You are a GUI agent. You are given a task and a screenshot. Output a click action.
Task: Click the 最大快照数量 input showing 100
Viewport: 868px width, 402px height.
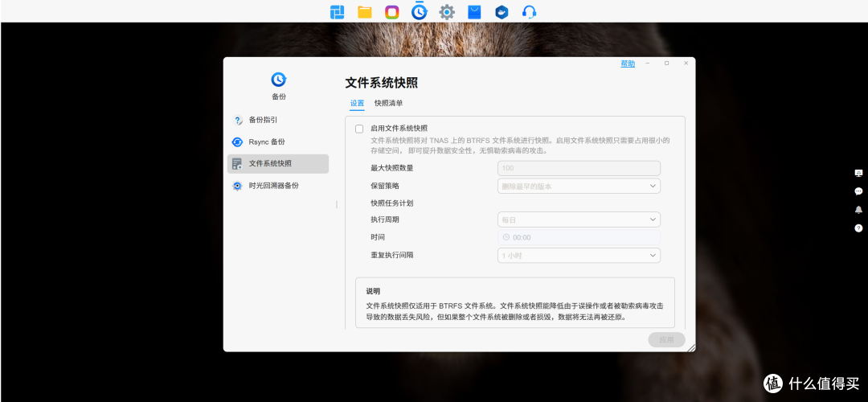pyautogui.click(x=579, y=168)
